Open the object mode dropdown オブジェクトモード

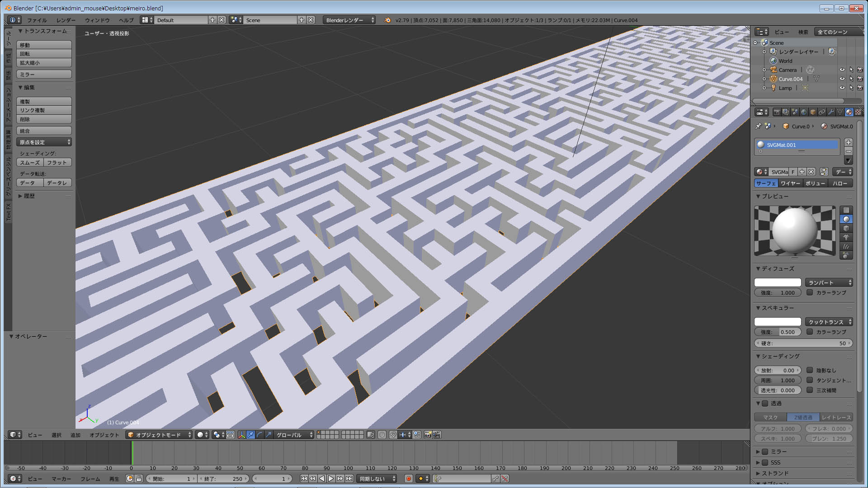coord(159,435)
